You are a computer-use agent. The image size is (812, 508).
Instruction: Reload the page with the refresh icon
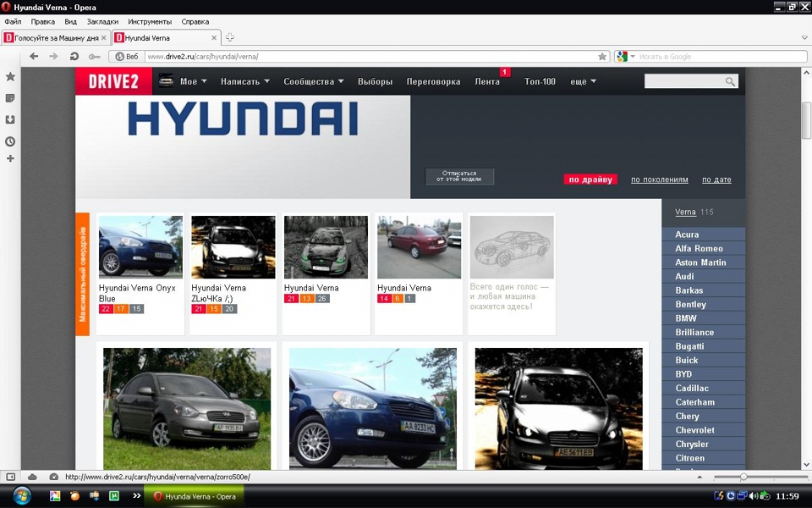pyautogui.click(x=74, y=56)
